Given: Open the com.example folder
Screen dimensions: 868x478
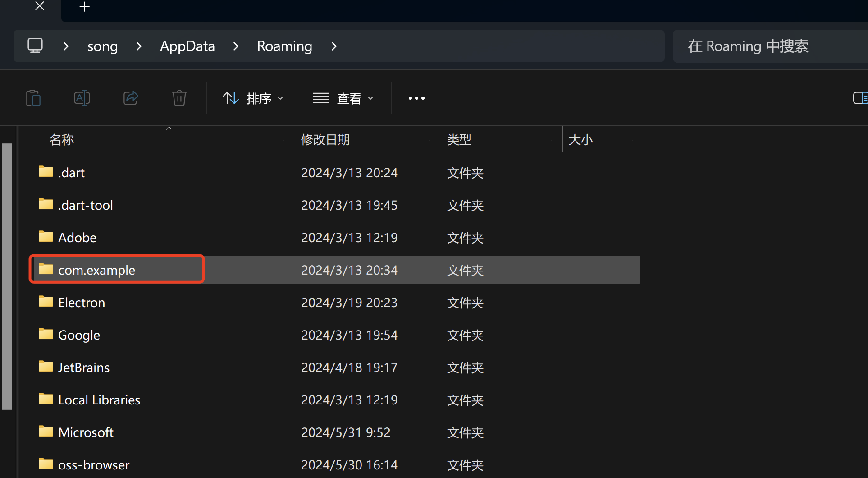Looking at the screenshot, I should point(96,270).
